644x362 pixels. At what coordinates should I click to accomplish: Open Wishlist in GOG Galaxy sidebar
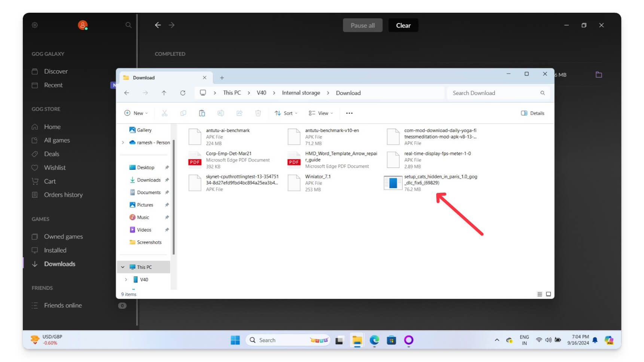55,168
